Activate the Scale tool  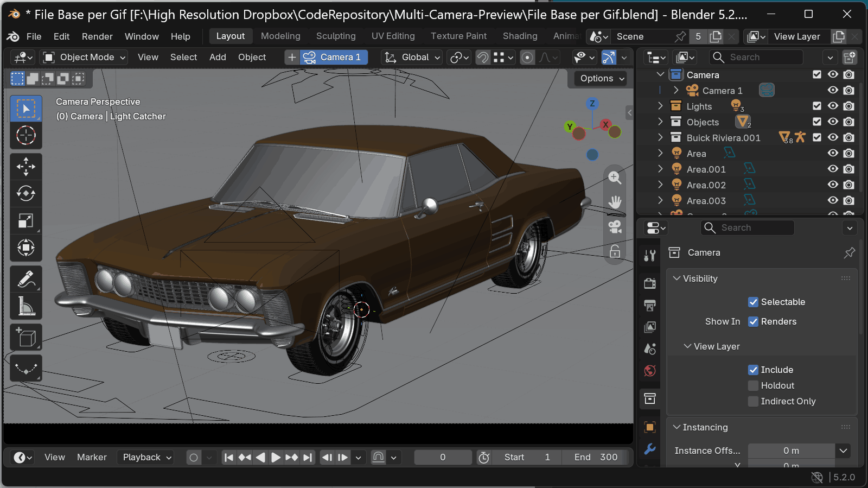(26, 221)
